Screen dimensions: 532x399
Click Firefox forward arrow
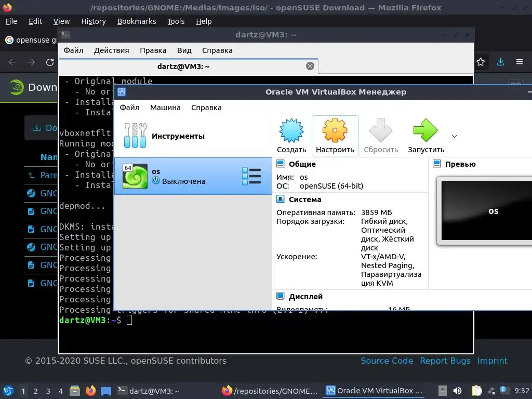coord(31,62)
